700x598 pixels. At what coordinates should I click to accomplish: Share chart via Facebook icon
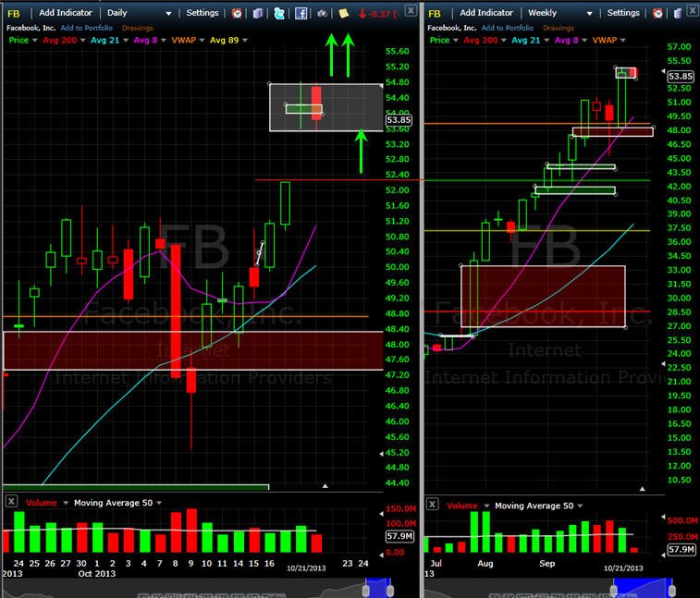click(301, 13)
